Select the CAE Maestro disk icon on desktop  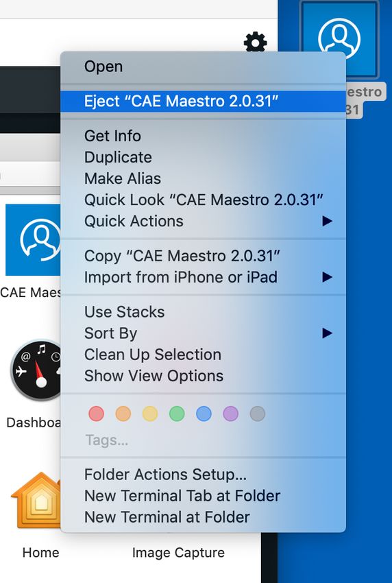coord(339,39)
